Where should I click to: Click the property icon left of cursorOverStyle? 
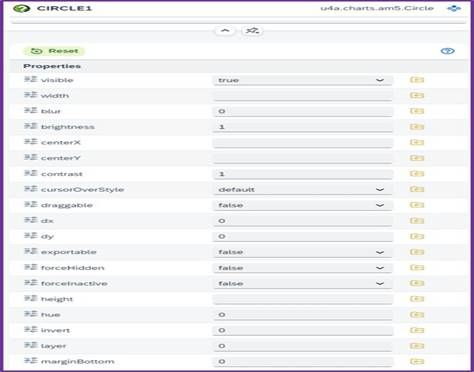pyautogui.click(x=31, y=189)
